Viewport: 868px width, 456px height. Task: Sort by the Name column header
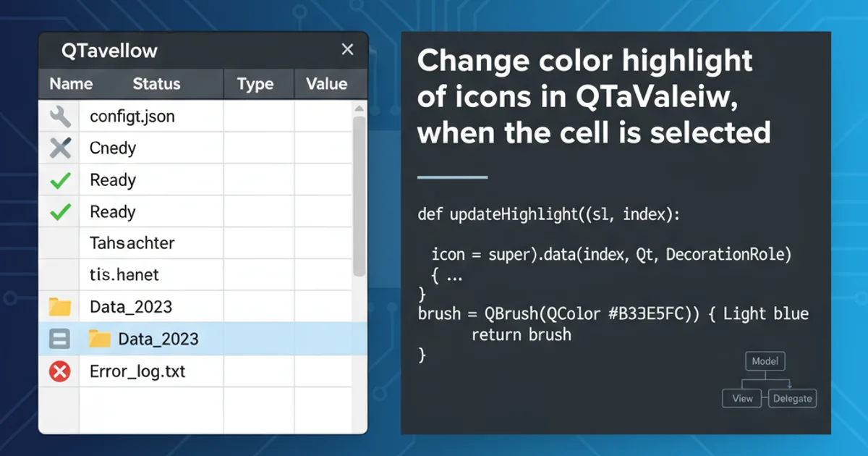click(71, 84)
